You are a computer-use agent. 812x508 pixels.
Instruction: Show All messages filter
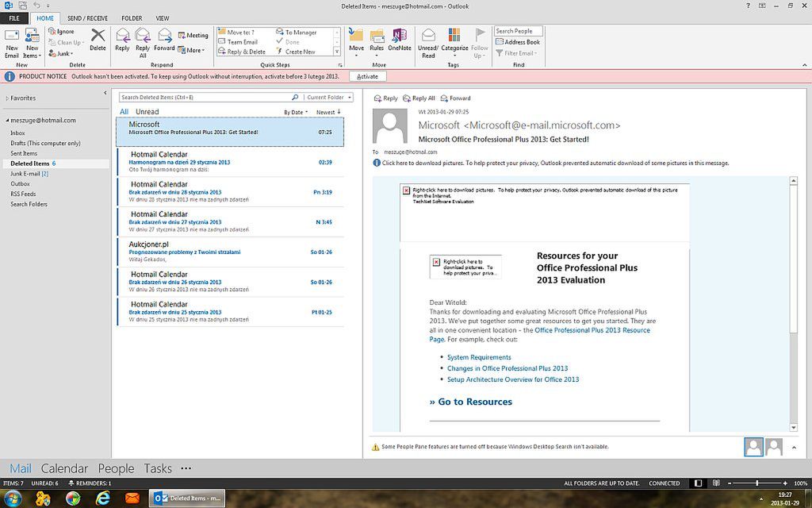coord(124,111)
